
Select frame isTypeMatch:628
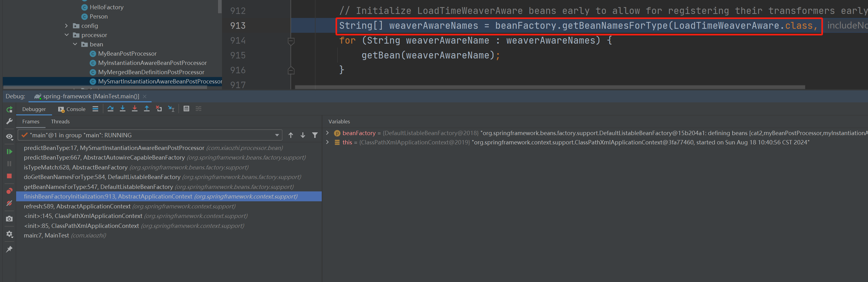click(x=169, y=168)
